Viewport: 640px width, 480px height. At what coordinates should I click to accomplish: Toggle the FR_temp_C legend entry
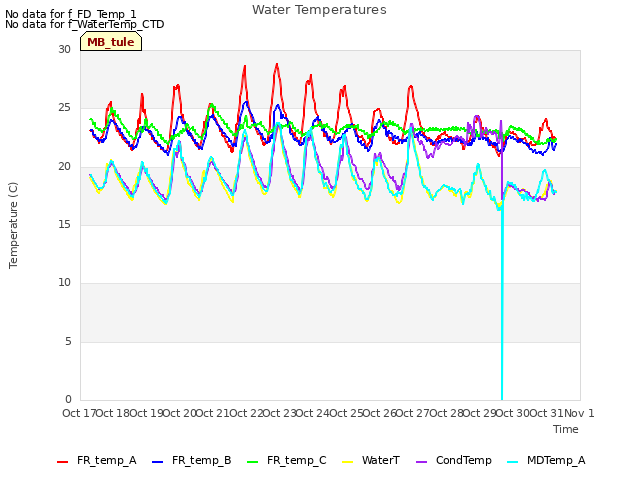pyautogui.click(x=287, y=461)
